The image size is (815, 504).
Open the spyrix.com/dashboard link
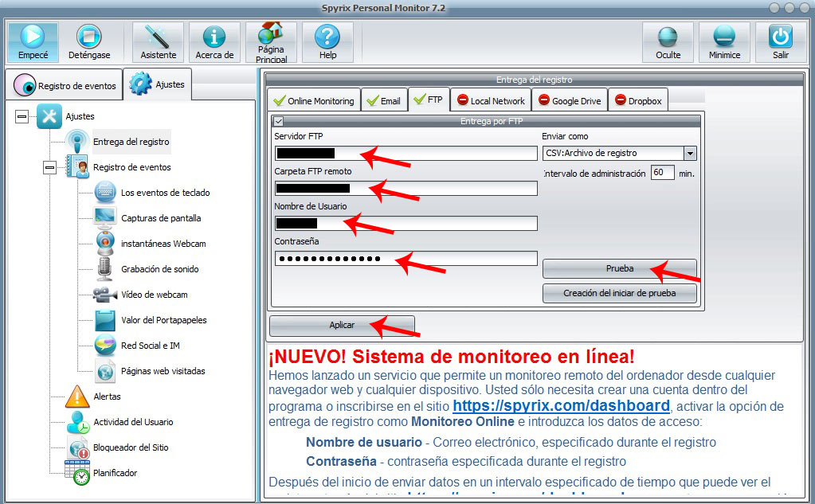(x=561, y=406)
